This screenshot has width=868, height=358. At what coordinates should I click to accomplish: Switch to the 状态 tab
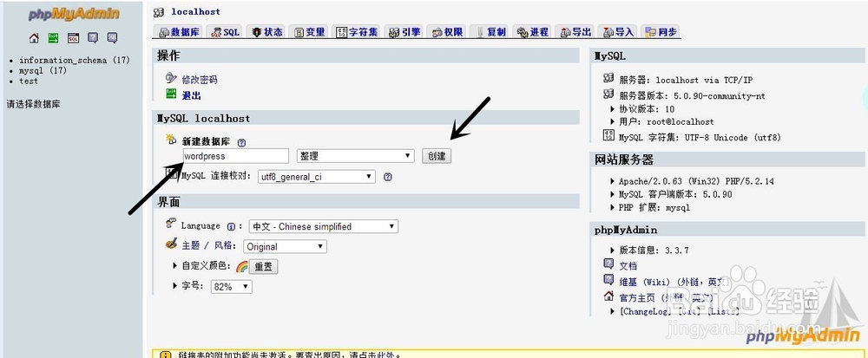click(x=267, y=32)
